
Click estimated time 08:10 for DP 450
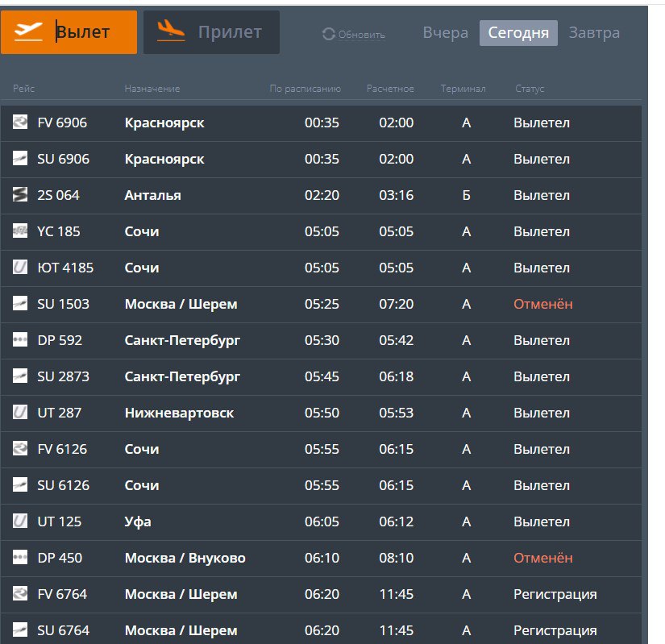point(396,558)
